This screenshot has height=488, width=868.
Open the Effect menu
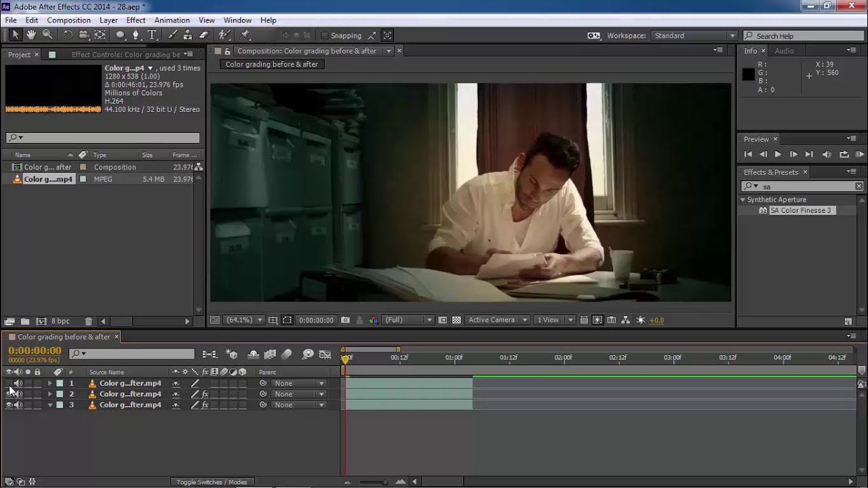136,20
